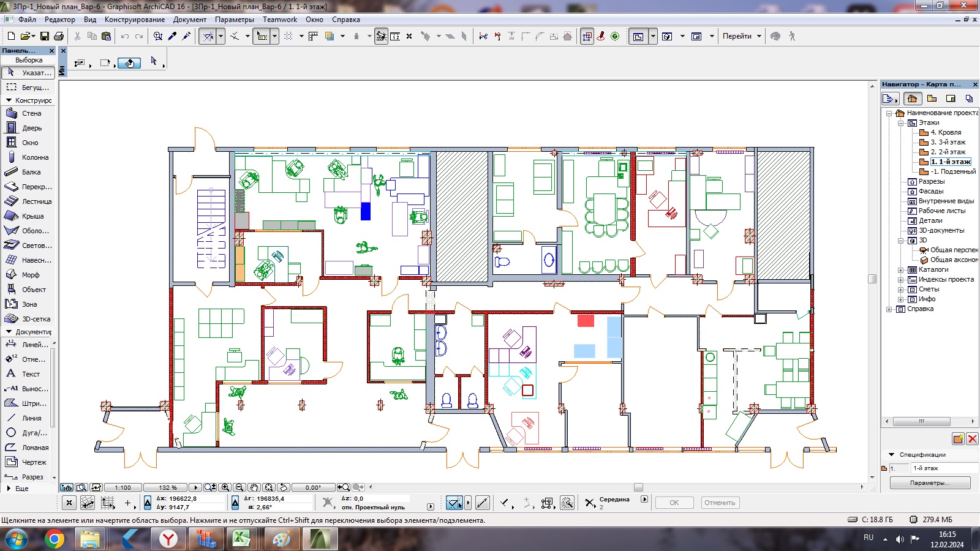Viewport: 980px width, 551px height.
Task: Open the Документ menu
Action: coord(190,20)
